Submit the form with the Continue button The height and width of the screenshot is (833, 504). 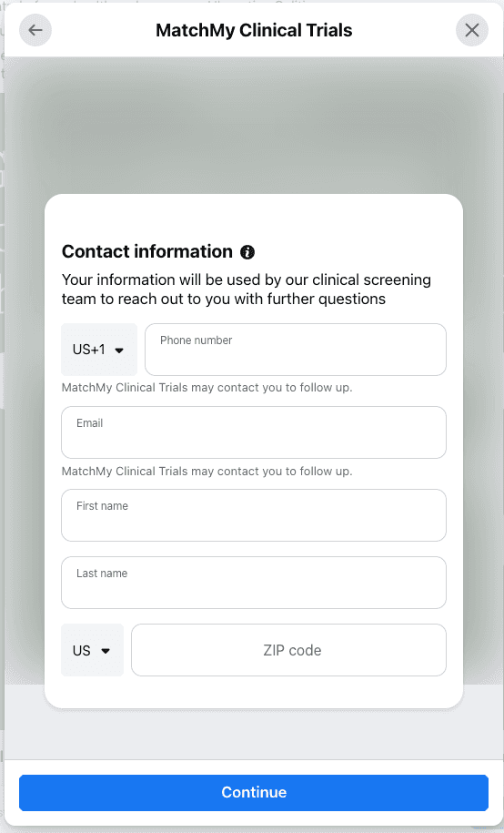coord(254,793)
